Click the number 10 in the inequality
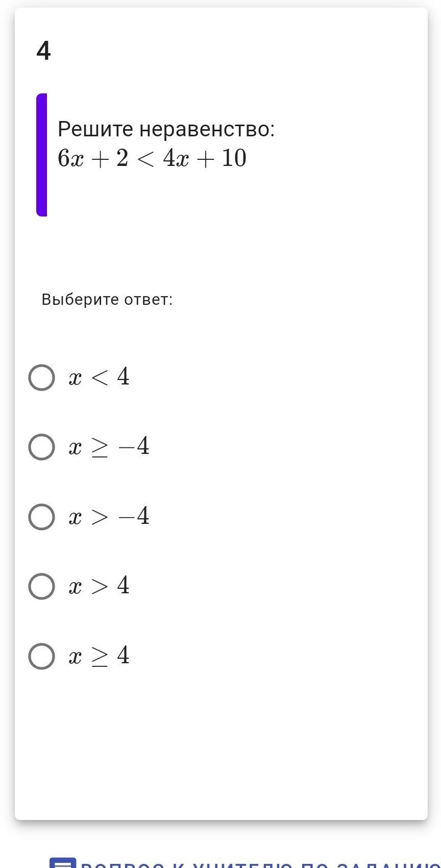This screenshot has height=868, width=441. pos(234,158)
